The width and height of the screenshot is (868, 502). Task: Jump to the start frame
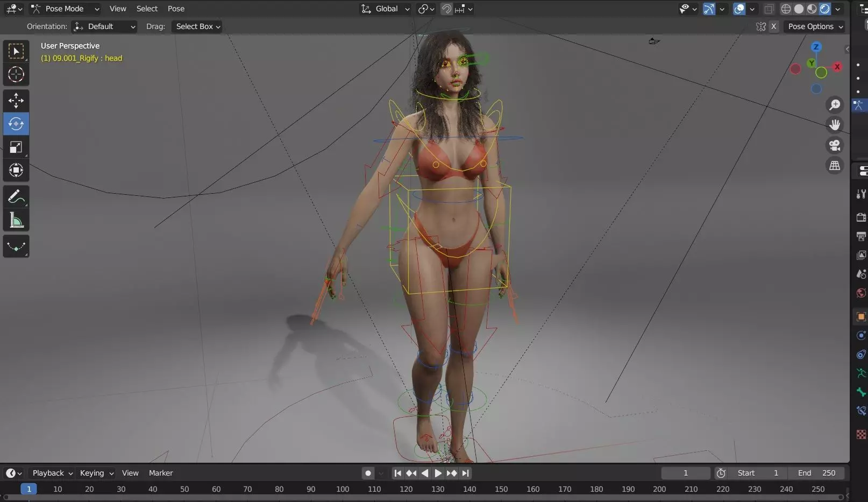tap(397, 473)
